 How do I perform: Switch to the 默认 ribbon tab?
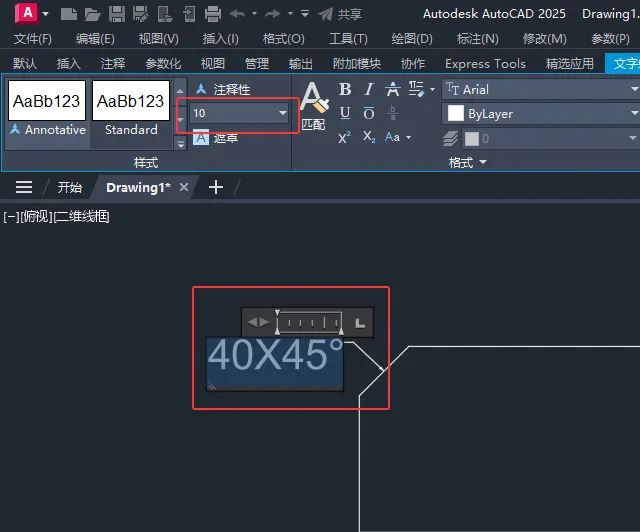(24, 63)
